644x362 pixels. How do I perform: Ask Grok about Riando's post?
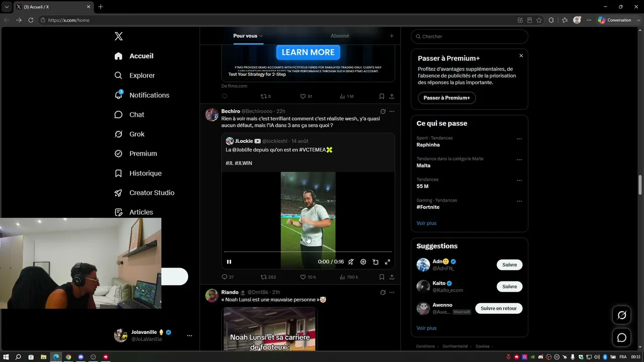383,292
